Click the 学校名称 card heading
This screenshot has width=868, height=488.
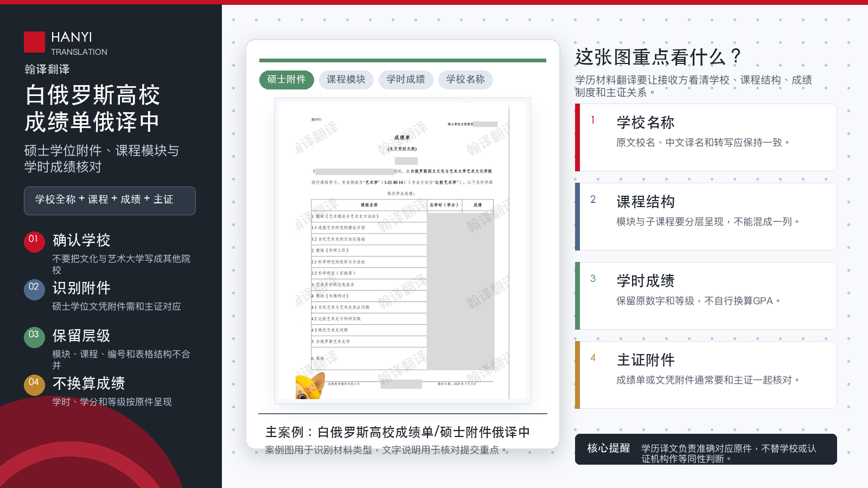coord(646,123)
